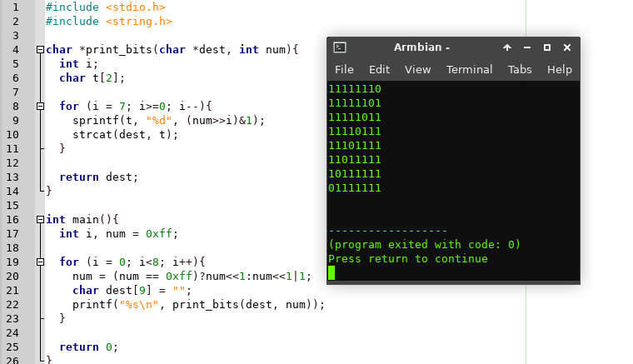Click the '0xff' value on line 17

pos(158,234)
